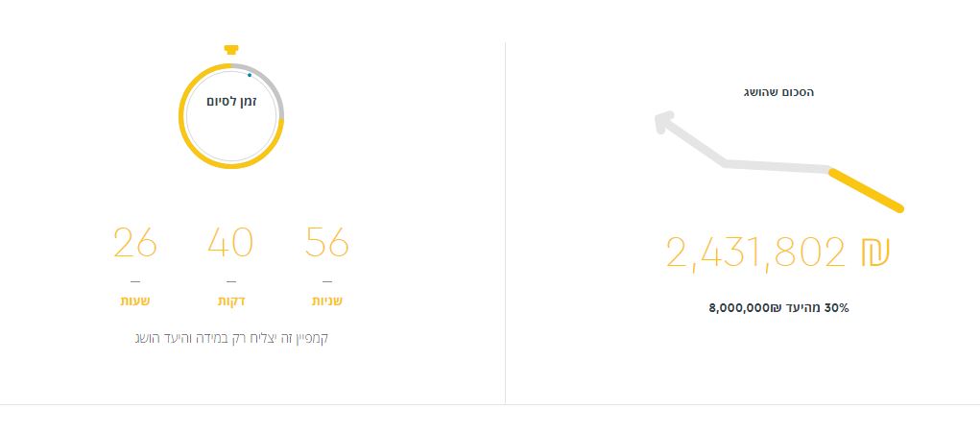980x433 pixels.
Task: Click the minutes countdown number 40
Action: (x=230, y=243)
